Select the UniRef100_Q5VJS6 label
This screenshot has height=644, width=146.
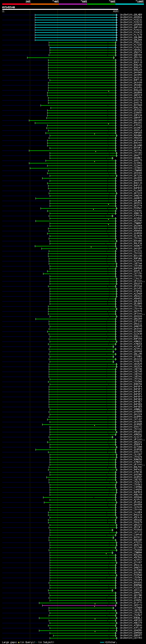coord(131,58)
